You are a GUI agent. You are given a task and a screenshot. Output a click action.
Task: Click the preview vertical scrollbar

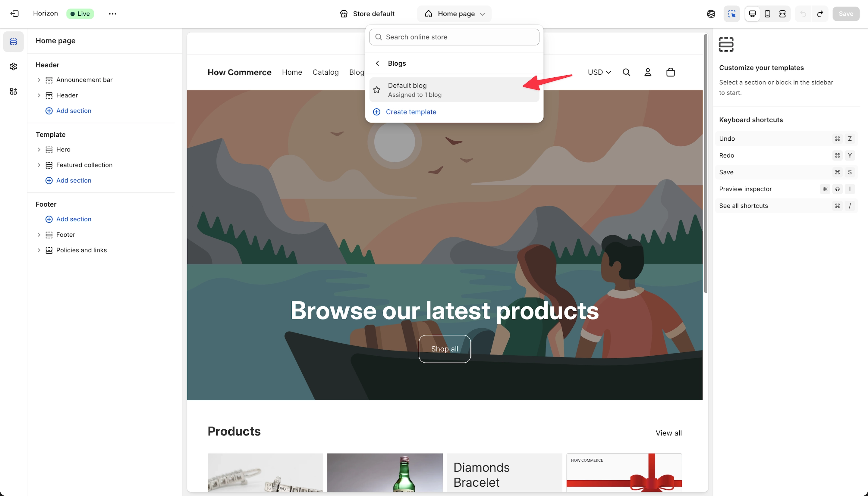[x=705, y=164]
